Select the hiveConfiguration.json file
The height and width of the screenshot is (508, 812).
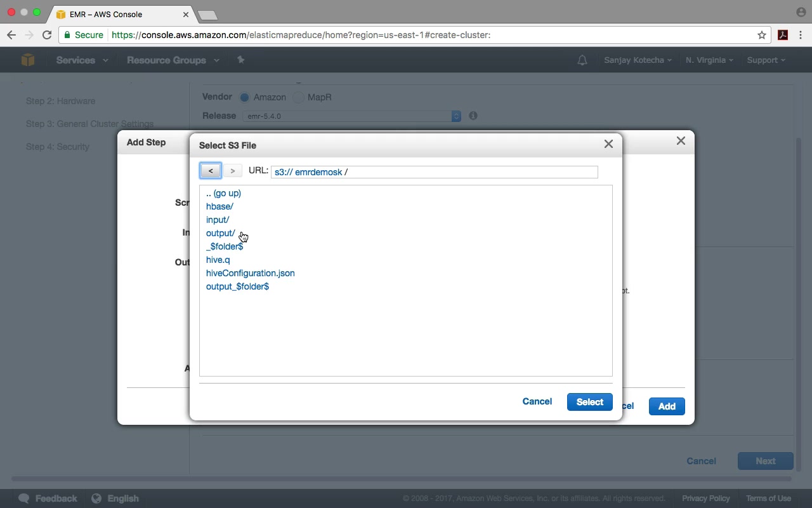point(251,273)
